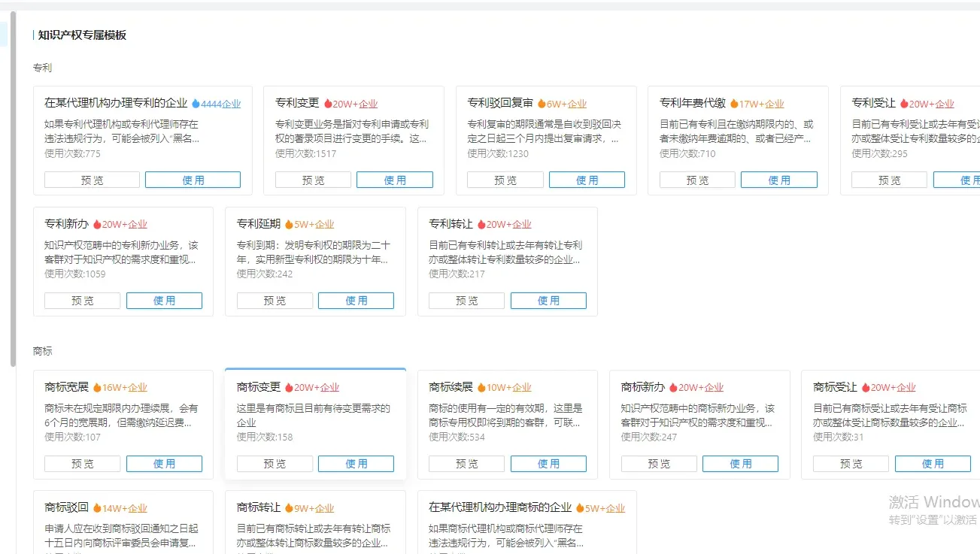Preview the 商标续展 template

click(466, 464)
